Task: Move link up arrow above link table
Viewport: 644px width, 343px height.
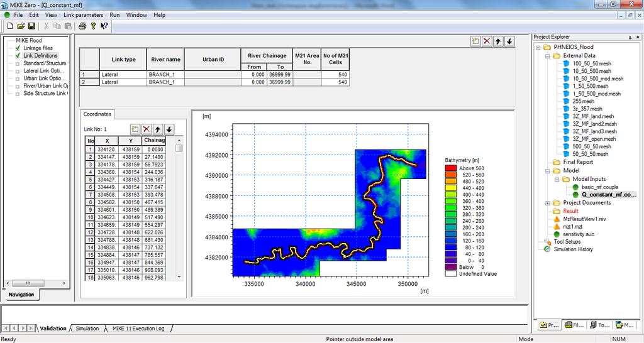Action: (x=498, y=41)
